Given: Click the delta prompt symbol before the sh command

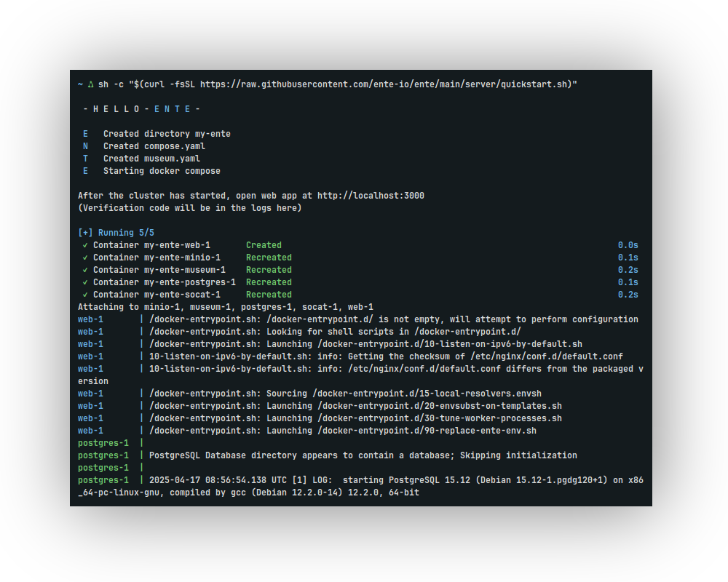Looking at the screenshot, I should point(90,84).
